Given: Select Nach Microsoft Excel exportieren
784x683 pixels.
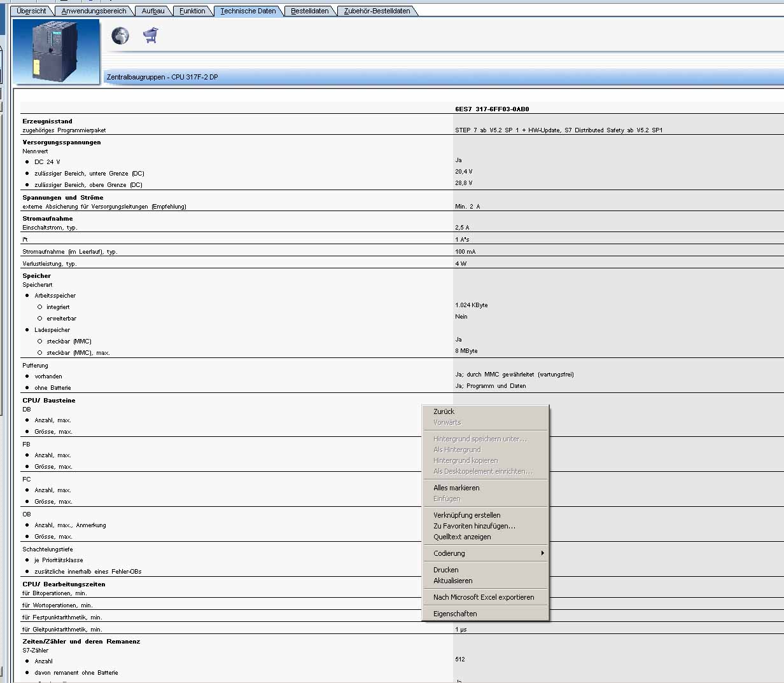Looking at the screenshot, I should [486, 597].
